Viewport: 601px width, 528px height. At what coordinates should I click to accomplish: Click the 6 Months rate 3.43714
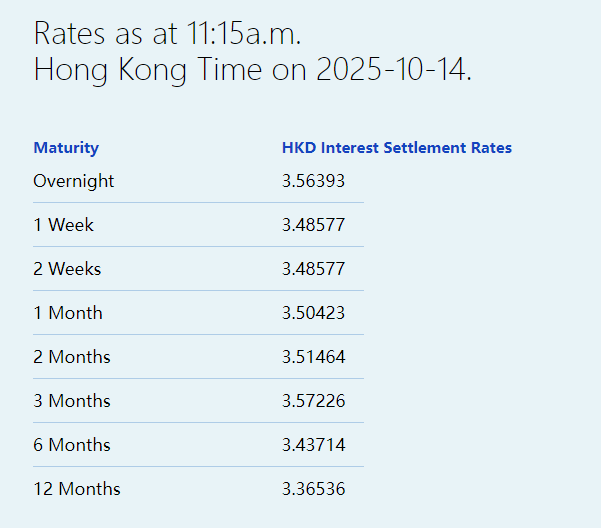click(314, 445)
